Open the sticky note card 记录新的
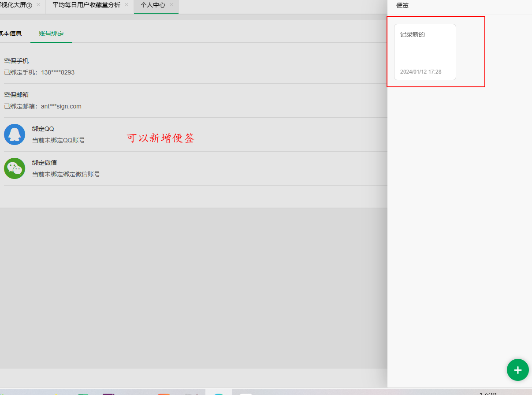 [425, 52]
